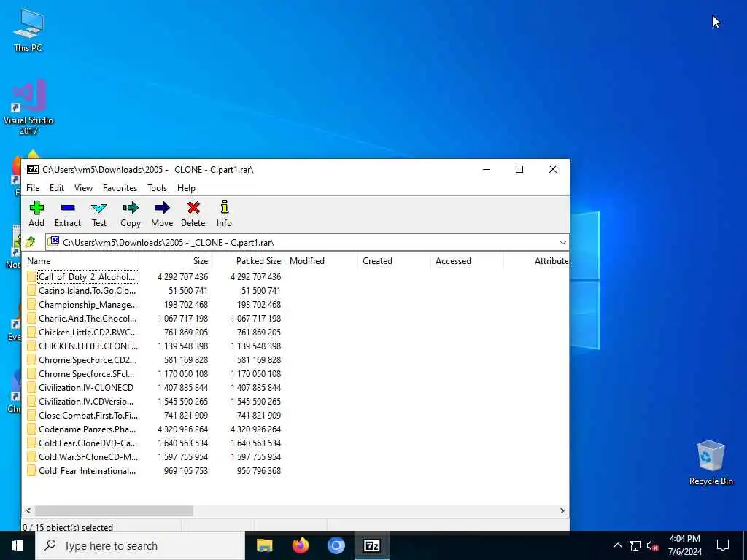Click the 7z icon in title bar

pos(32,169)
